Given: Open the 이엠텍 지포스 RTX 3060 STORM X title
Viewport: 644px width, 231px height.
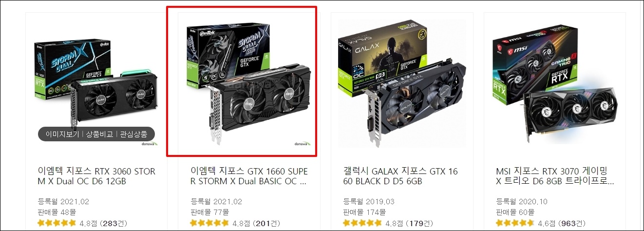Looking at the screenshot, I should (x=96, y=177).
